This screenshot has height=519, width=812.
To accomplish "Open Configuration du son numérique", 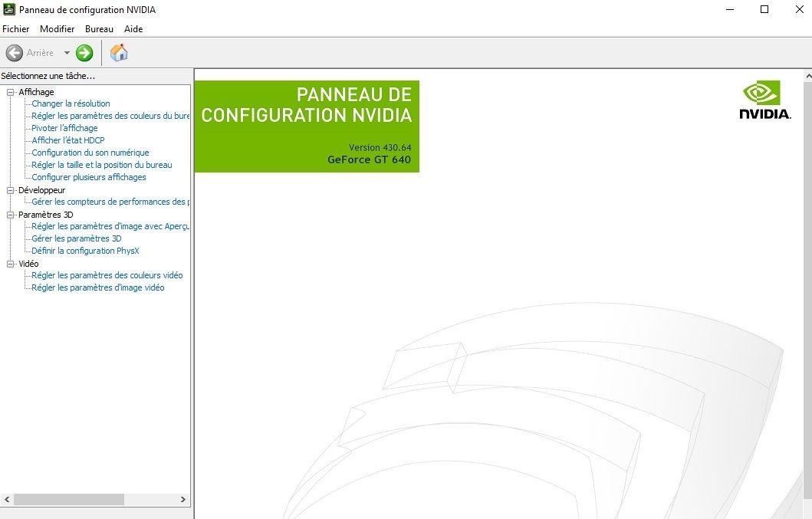I will 90,153.
